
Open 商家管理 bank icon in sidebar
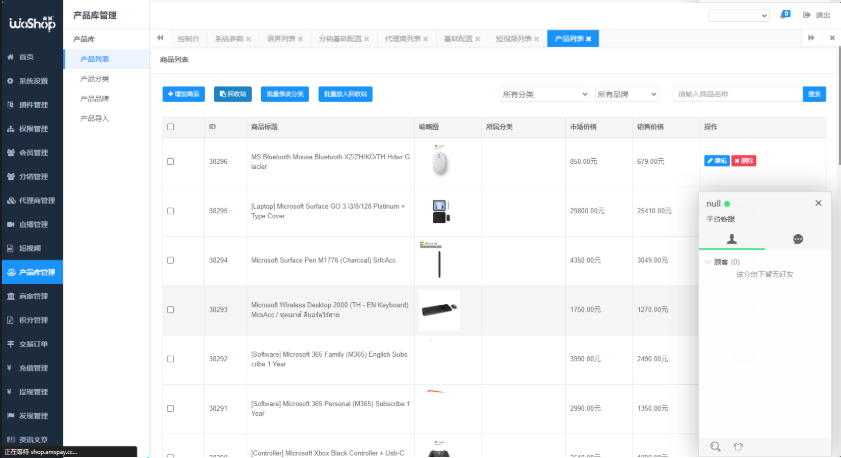pyautogui.click(x=10, y=296)
